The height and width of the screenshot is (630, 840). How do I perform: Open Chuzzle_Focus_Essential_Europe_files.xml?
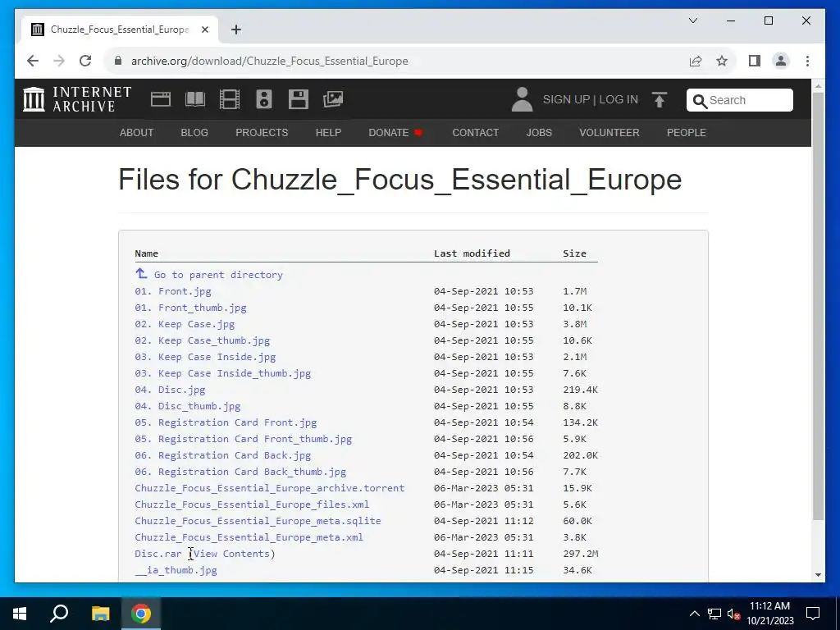click(x=252, y=504)
